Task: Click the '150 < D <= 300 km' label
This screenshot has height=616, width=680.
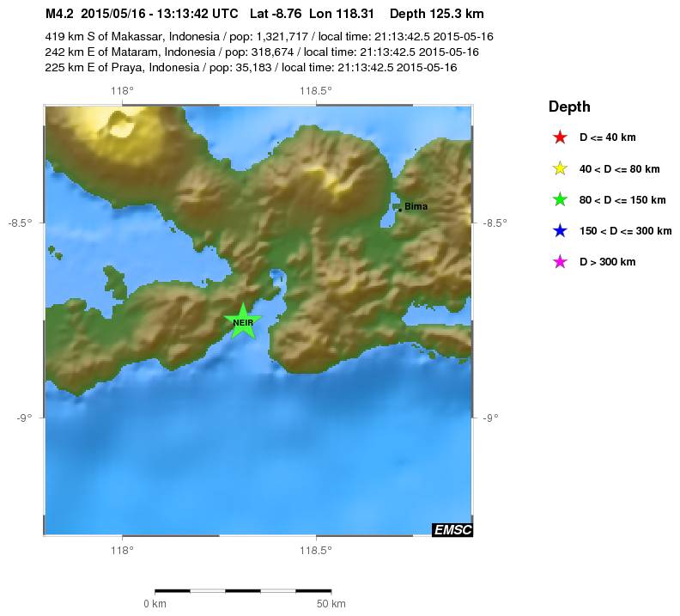Action: point(625,231)
